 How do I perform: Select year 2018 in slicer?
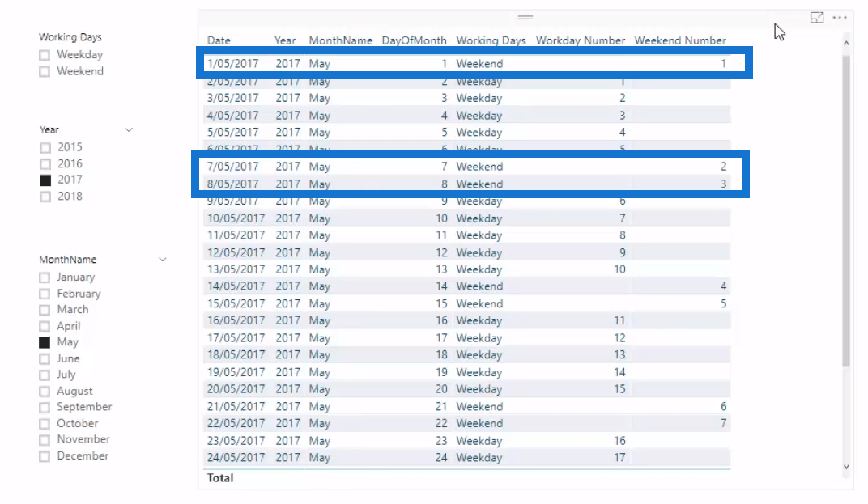(45, 197)
